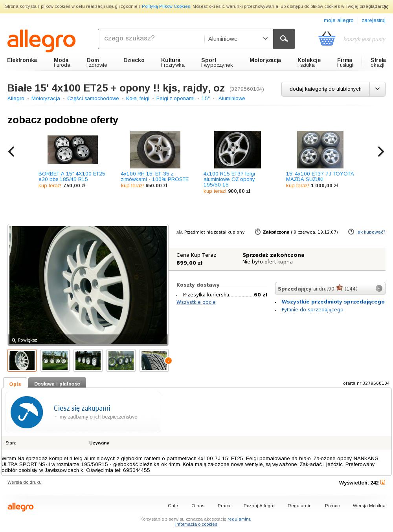The image size is (393, 532).
Task: Open the arrow next to dodaj kategorię
Action: (x=377, y=89)
